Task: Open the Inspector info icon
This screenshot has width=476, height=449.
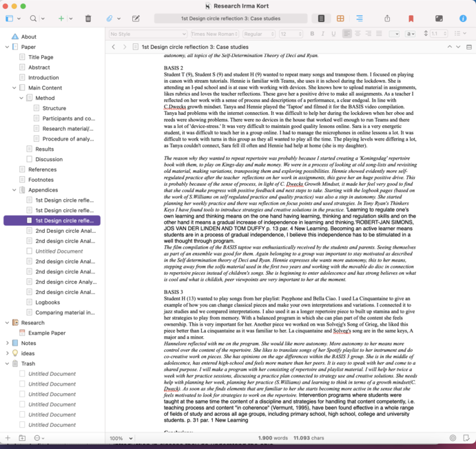Action: tap(462, 19)
